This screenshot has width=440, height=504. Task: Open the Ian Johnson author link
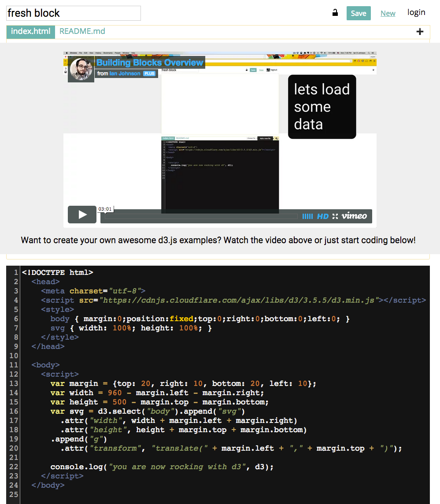(125, 74)
